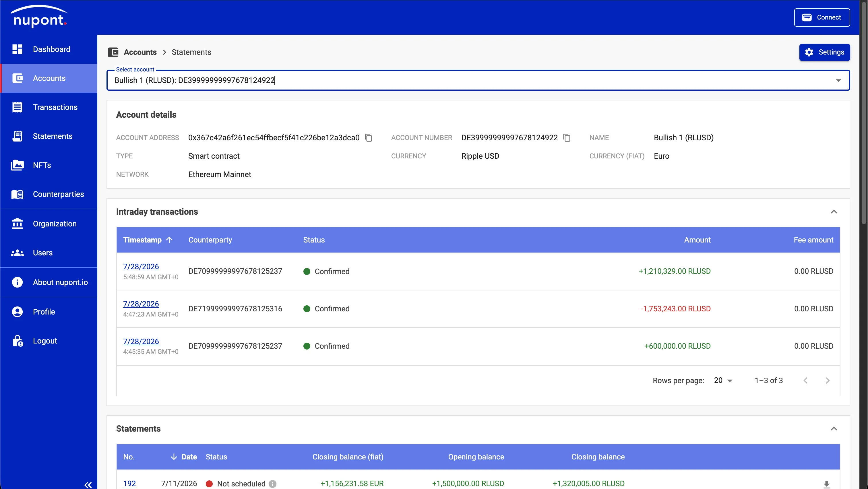
Task: Click Profile menu item
Action: (49, 312)
